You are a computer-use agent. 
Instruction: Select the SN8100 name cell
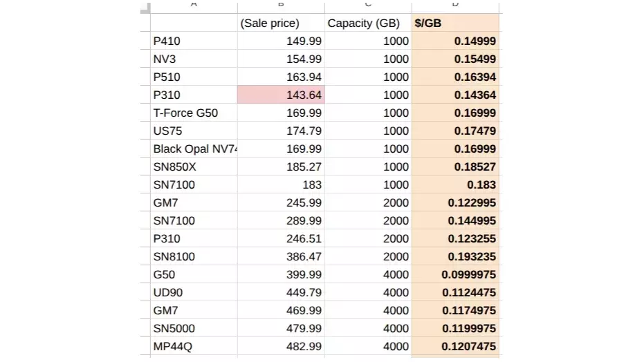[x=194, y=256]
